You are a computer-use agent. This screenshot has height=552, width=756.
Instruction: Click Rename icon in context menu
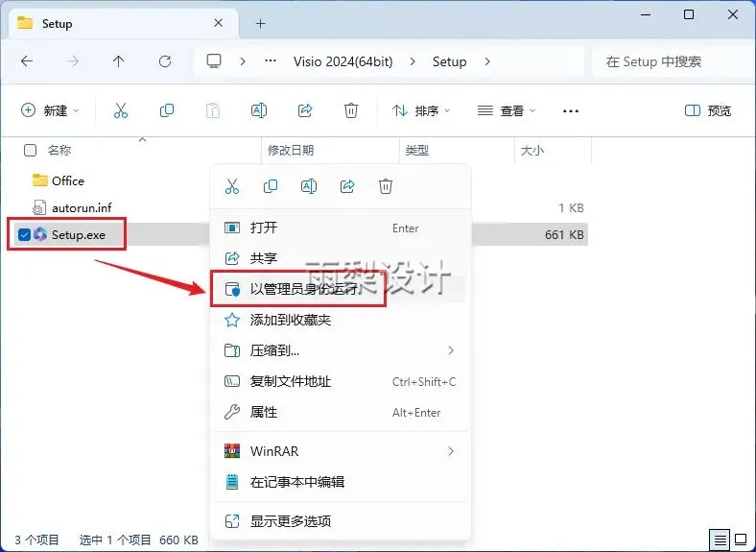coord(309,186)
